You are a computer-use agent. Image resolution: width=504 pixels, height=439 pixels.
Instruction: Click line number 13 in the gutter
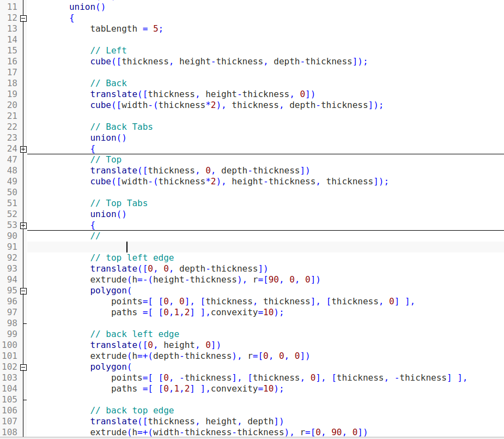12,29
